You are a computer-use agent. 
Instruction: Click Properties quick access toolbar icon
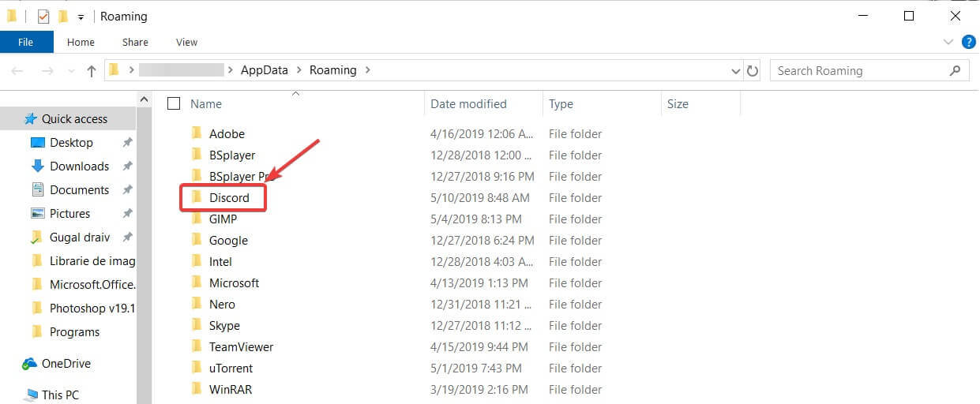[x=43, y=17]
